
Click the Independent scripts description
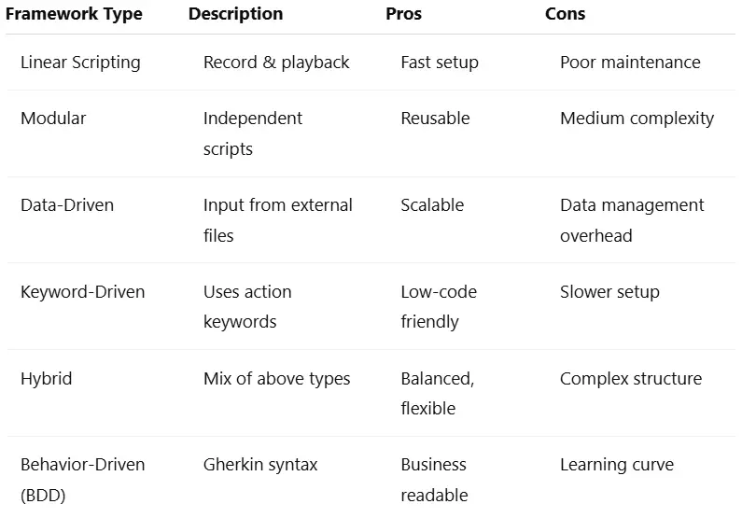253,133
